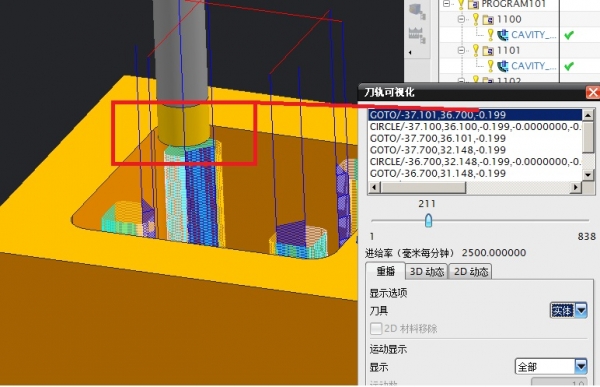This screenshot has width=600, height=387.
Task: Click the lightbulb icon beside program 1101
Action: 476,50
